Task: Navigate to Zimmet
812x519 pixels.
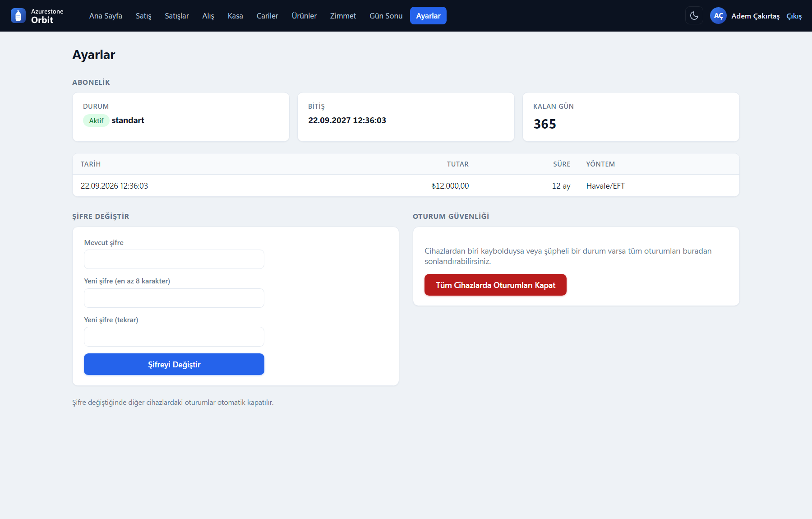Action: coord(343,16)
